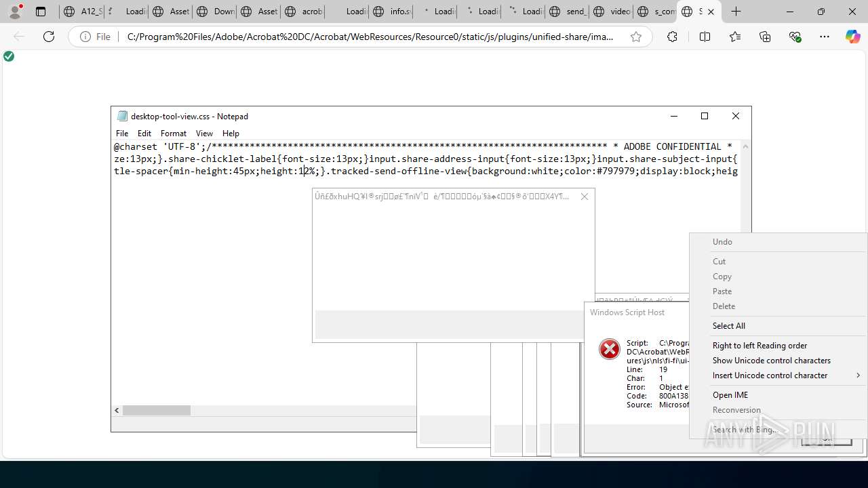Open the Notepad File menu

coord(122,134)
